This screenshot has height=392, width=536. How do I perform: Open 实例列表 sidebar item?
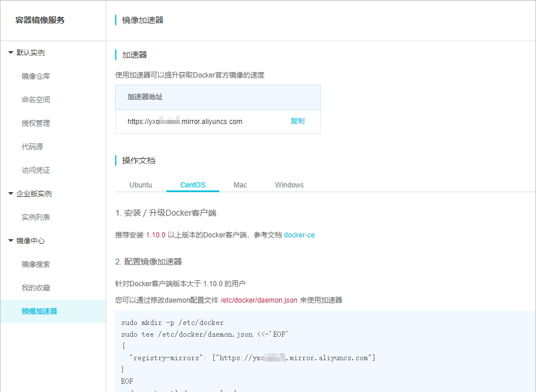coord(36,217)
